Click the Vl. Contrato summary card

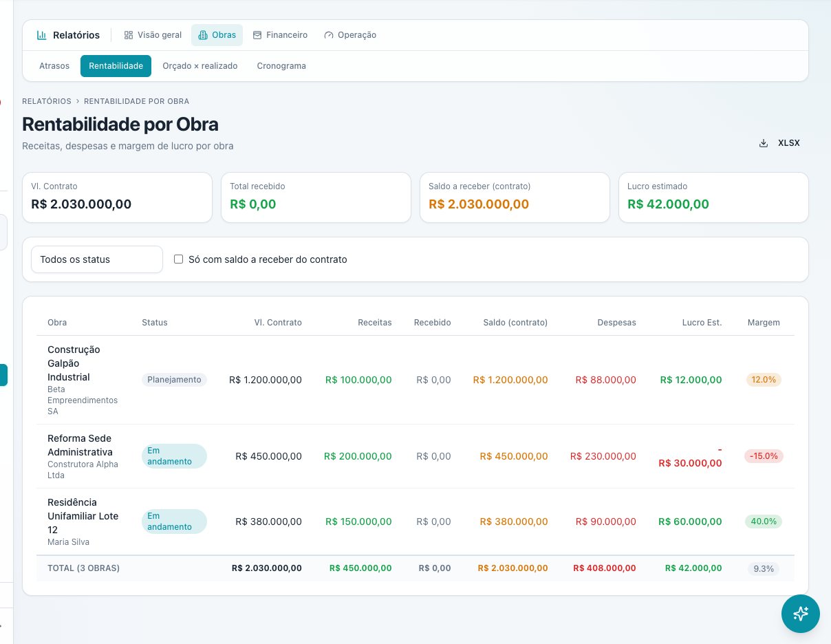click(117, 197)
